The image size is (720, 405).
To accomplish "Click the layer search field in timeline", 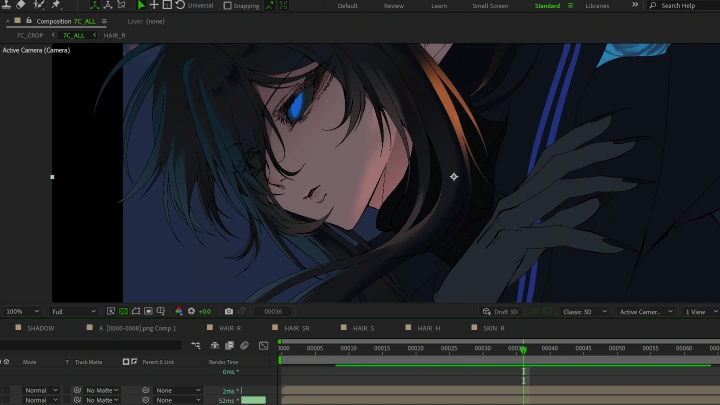I will 91,345.
